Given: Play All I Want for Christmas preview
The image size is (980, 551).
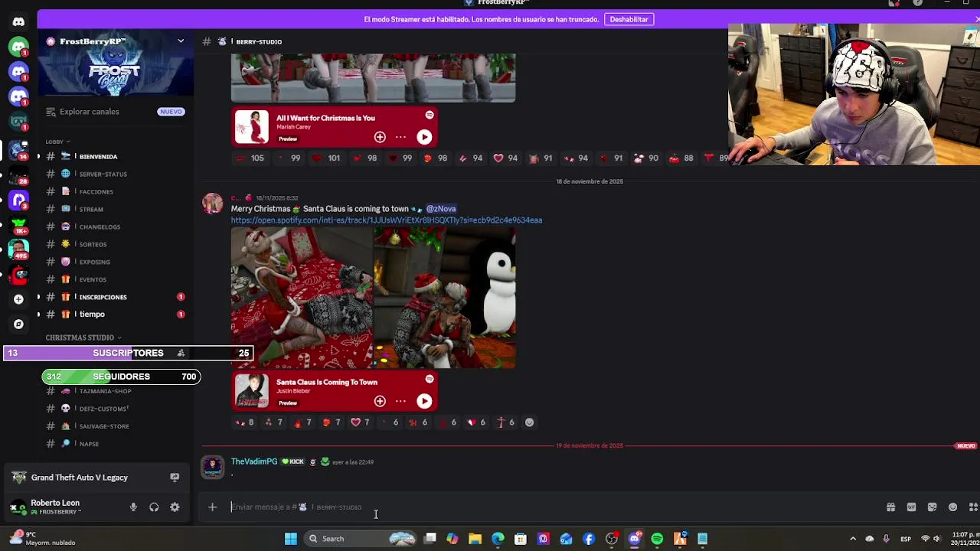Looking at the screenshot, I should (424, 137).
